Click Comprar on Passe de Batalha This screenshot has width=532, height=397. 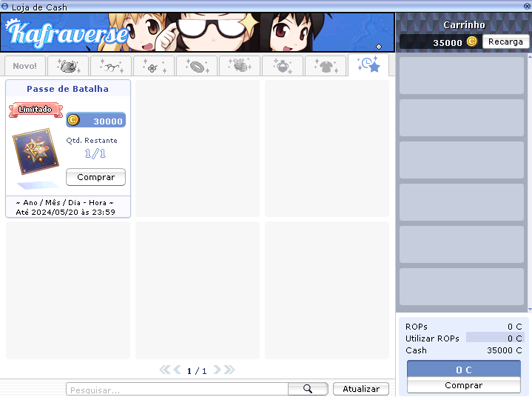95,177
